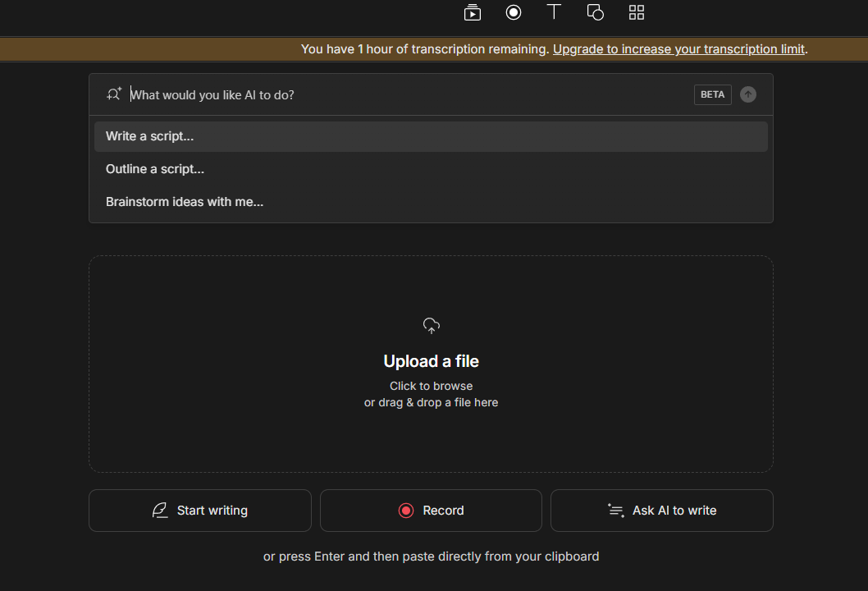Click the BETA badge in AI prompt bar

coord(712,94)
